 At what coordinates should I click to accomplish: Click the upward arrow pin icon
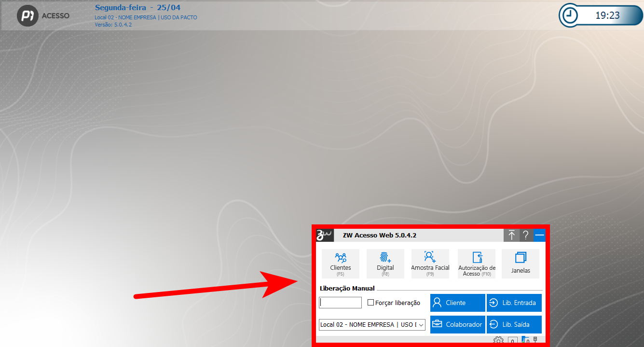coord(512,236)
